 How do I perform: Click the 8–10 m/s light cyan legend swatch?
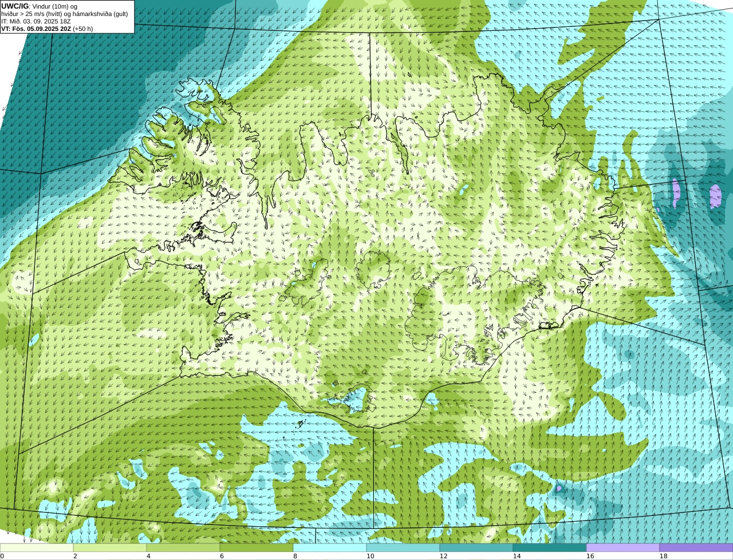coord(330,548)
